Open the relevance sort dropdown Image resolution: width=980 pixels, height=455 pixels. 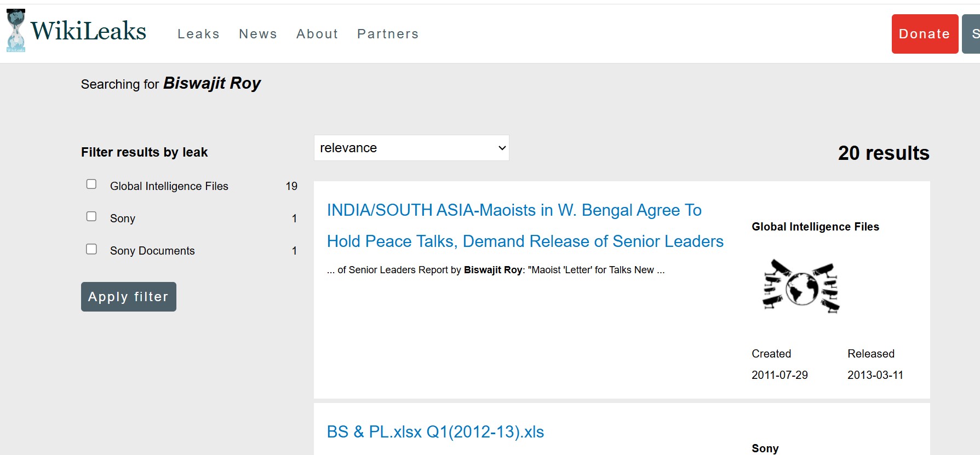tap(411, 148)
